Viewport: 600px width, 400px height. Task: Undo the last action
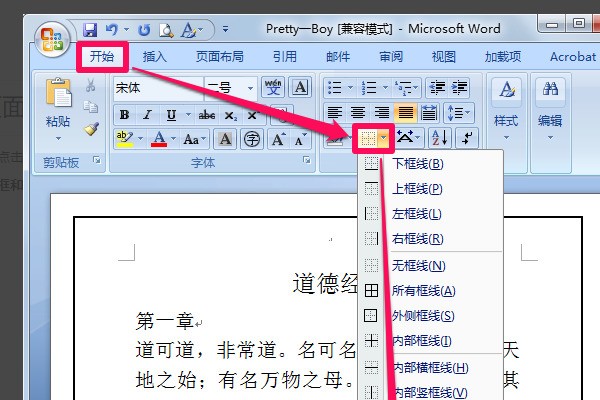coord(112,30)
